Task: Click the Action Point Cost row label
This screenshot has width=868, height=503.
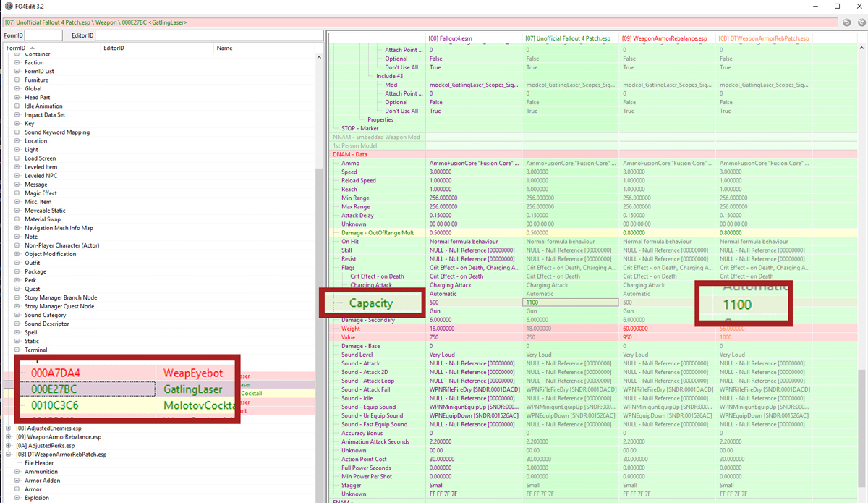Action: (365, 459)
